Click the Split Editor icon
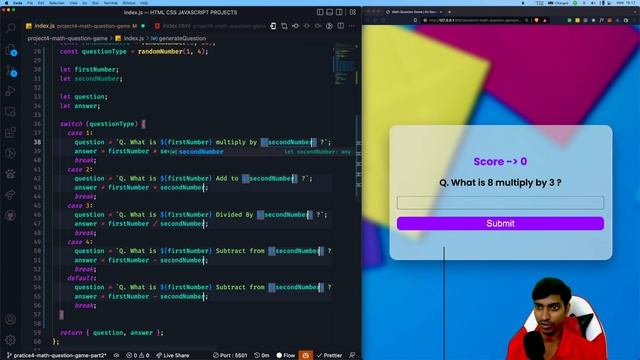The width and height of the screenshot is (640, 360). click(x=340, y=26)
